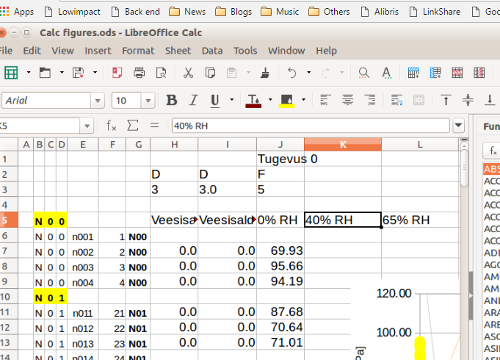Click the Wrap Text icon

[x=397, y=100]
